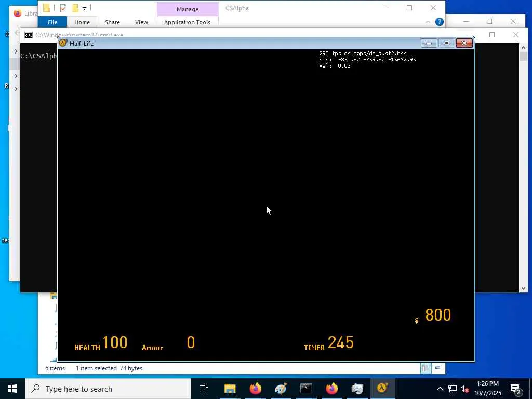Click the $ 800 money display
Image resolution: width=532 pixels, height=399 pixels.
pos(433,315)
